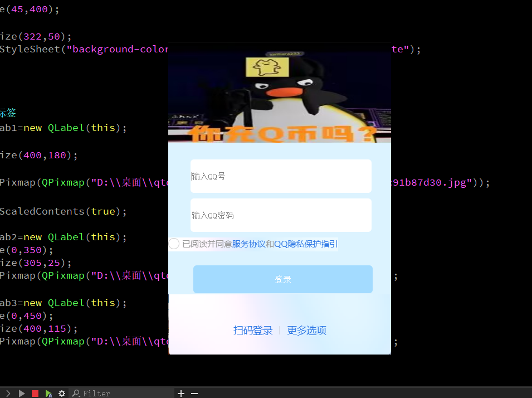This screenshot has width=532, height=398.
Task: Zoom out output with minus icon
Action: click(x=194, y=394)
